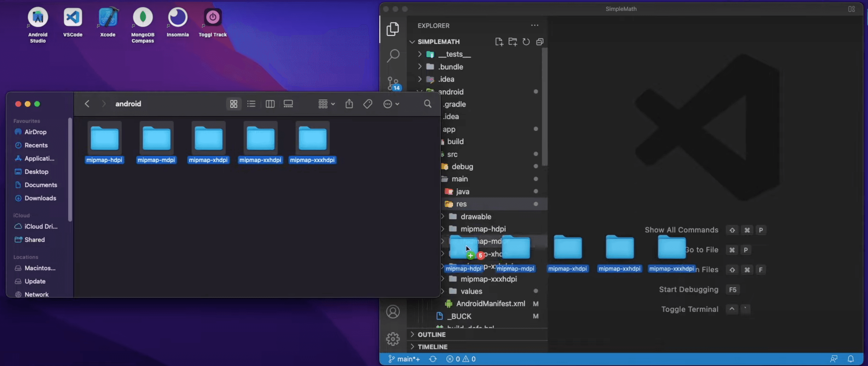Open AndroidManifest.xml file in explorer
The height and width of the screenshot is (366, 868).
[x=490, y=304]
